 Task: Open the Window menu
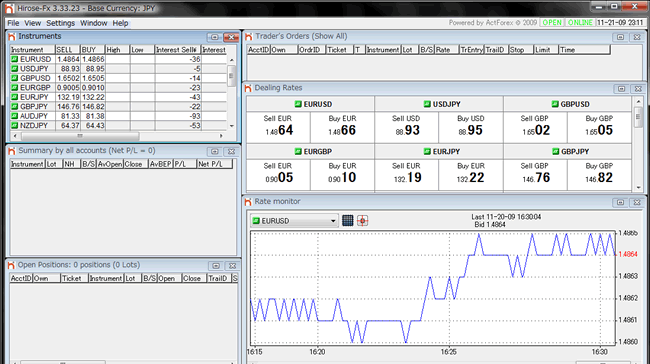tap(94, 23)
